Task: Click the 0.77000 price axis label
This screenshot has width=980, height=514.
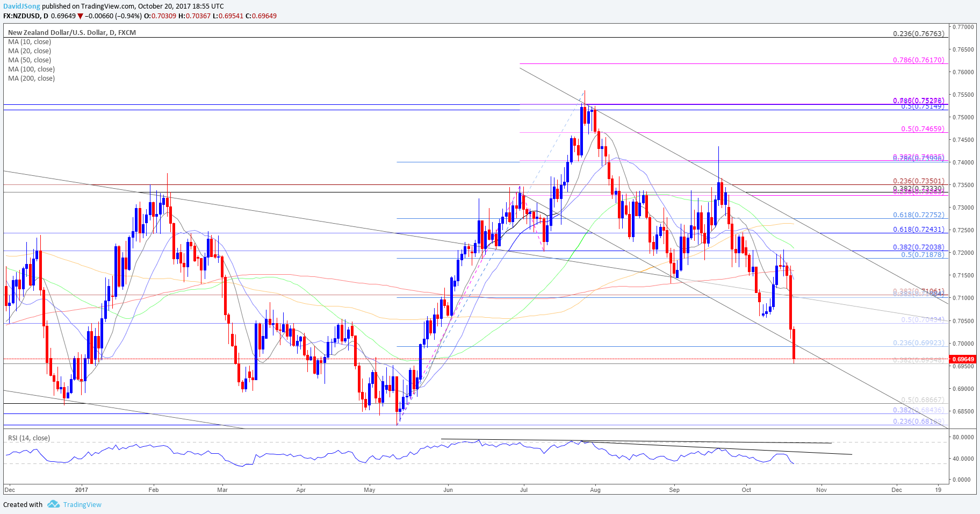Action: coord(963,26)
